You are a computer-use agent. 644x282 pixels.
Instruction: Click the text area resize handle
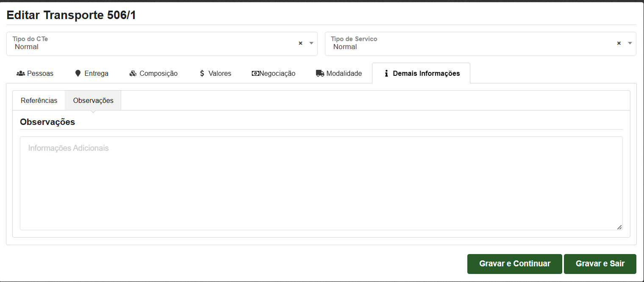(619, 227)
